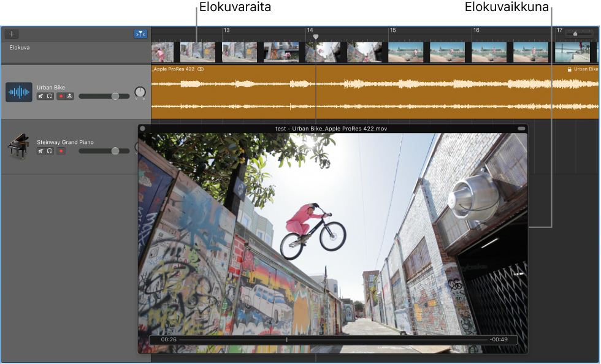
Task: Click the Urban Bike pan knob
Action: [140, 93]
